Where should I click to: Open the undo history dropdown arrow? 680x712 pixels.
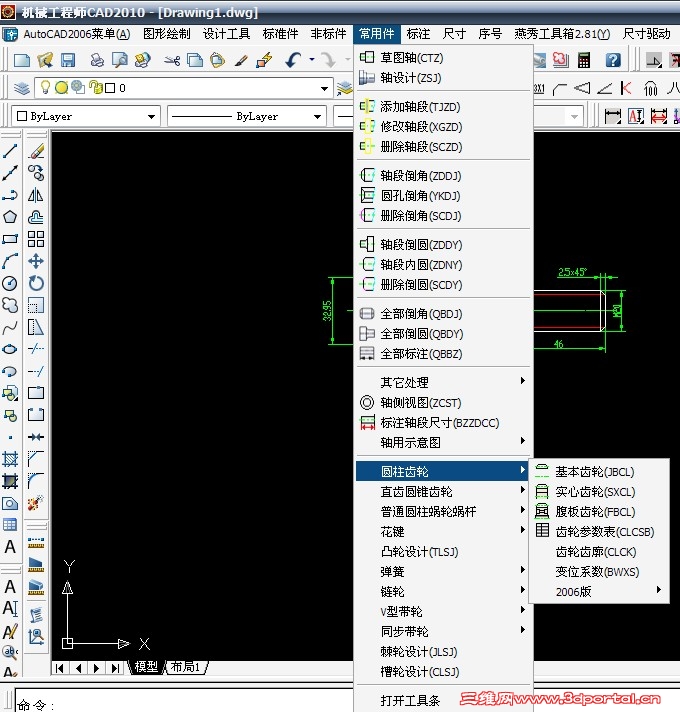312,59
